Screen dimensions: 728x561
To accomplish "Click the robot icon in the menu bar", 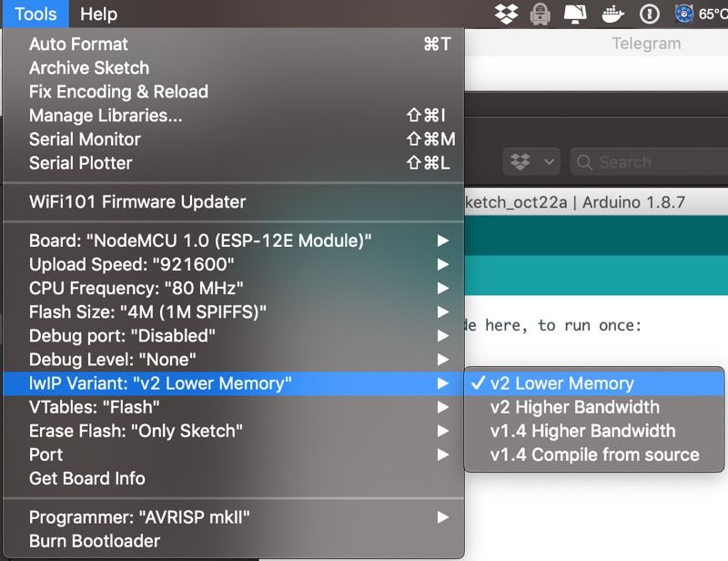I will click(541, 14).
